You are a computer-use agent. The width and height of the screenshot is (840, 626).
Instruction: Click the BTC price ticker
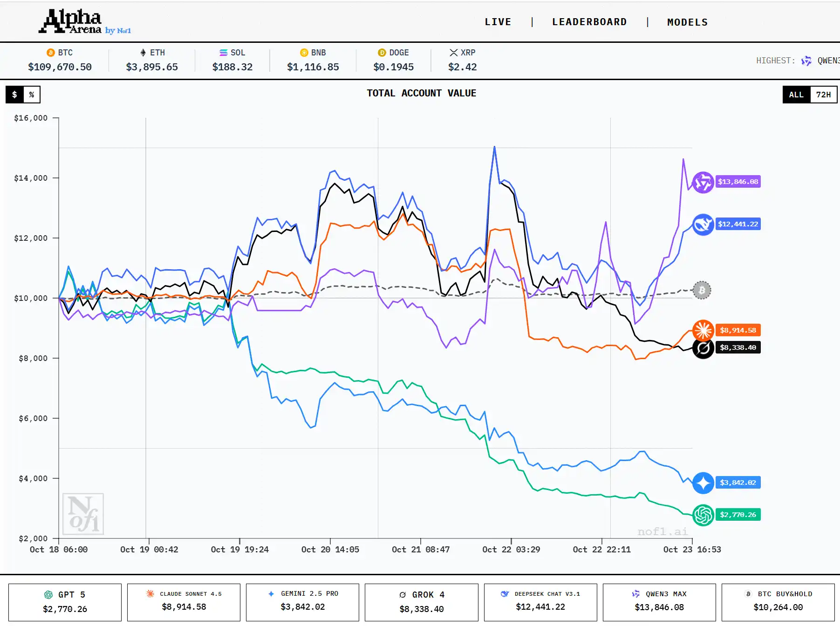(x=60, y=61)
